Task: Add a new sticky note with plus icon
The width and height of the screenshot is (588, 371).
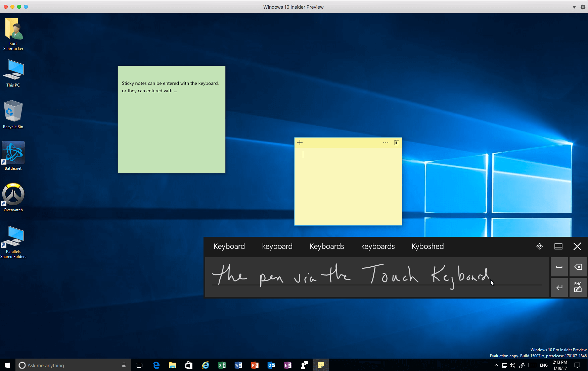Action: [x=300, y=143]
